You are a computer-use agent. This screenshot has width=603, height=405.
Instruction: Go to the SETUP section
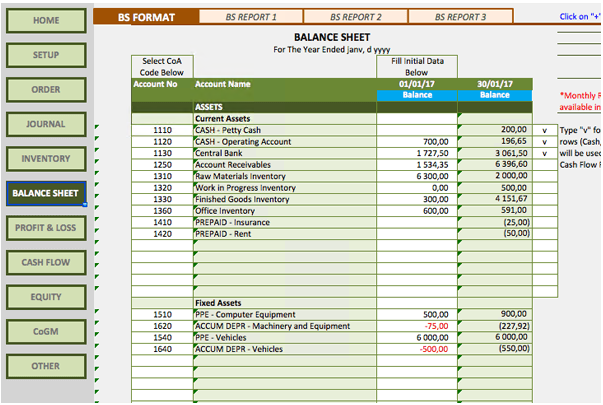(x=46, y=55)
